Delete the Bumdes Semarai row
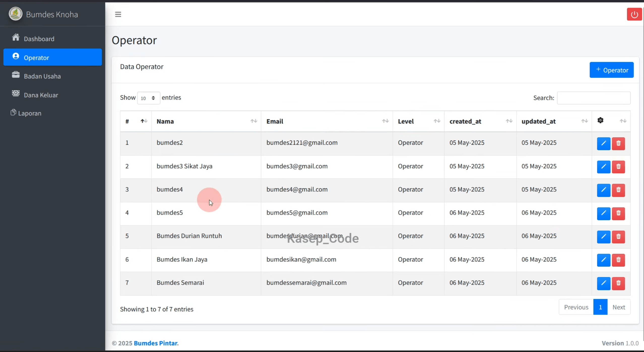This screenshot has width=644, height=352. [x=618, y=283]
